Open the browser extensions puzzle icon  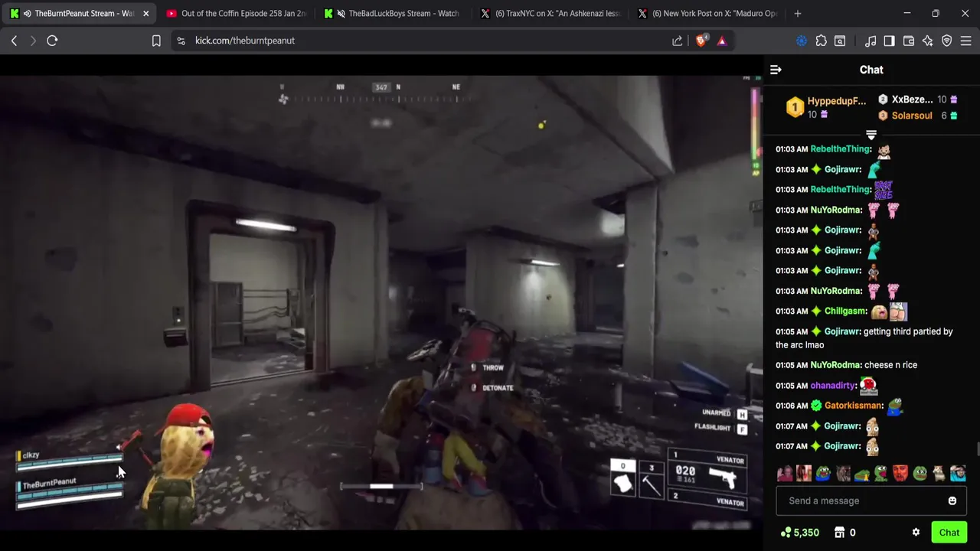click(x=821, y=41)
